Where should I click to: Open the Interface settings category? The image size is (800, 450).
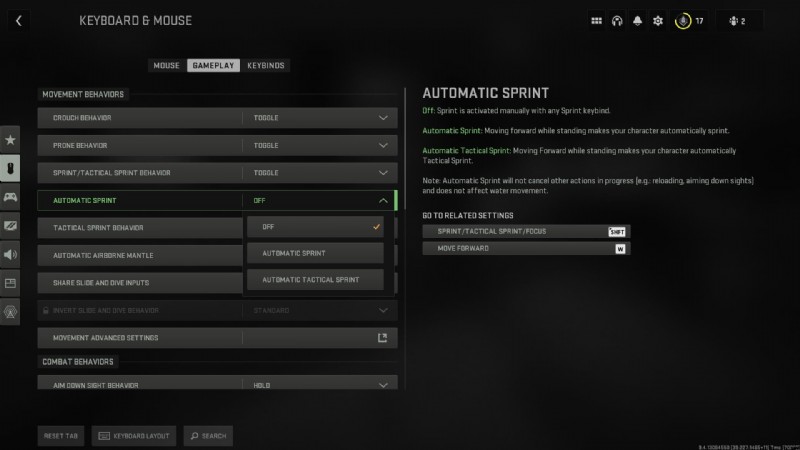coord(11,284)
